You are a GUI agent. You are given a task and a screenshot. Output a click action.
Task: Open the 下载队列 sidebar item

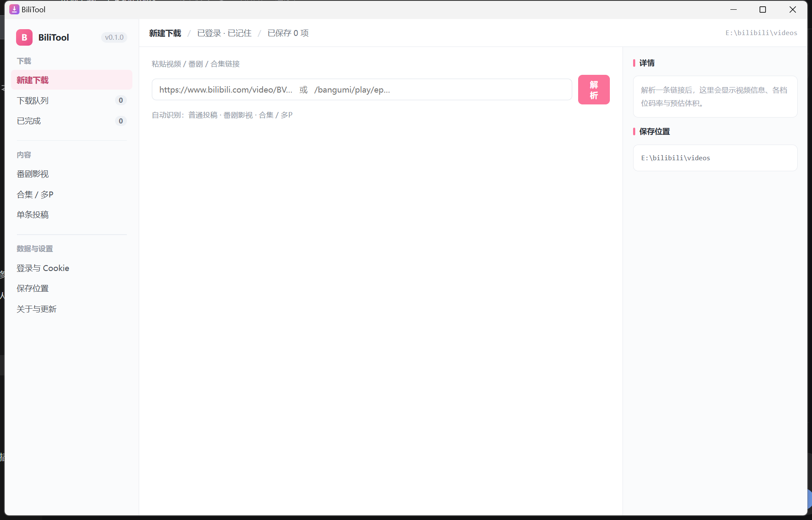pyautogui.click(x=71, y=101)
